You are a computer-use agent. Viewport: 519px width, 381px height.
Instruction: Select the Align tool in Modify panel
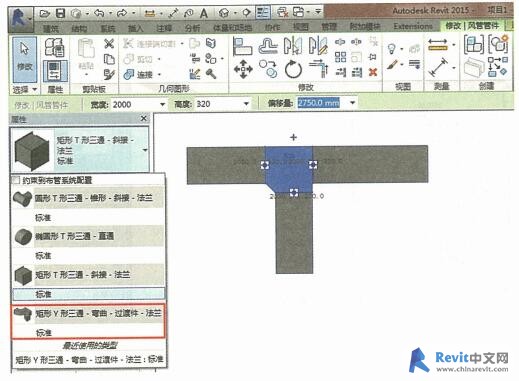click(x=242, y=46)
